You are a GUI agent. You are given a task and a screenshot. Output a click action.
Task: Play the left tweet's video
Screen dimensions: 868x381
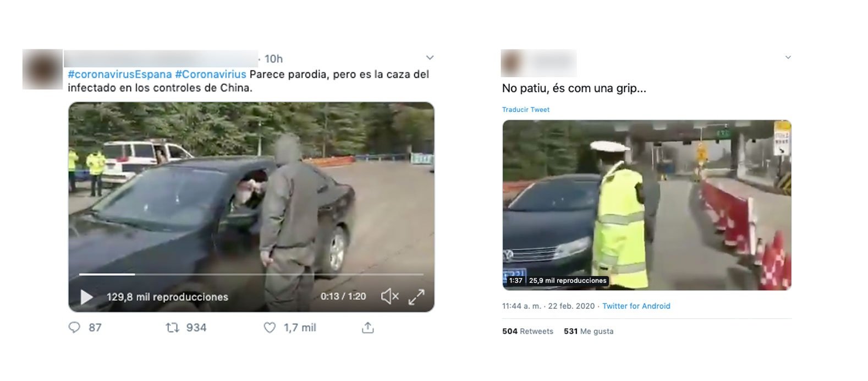(87, 297)
